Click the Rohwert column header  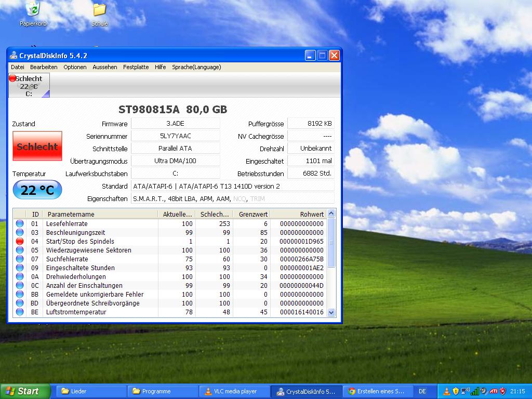[x=298, y=214]
